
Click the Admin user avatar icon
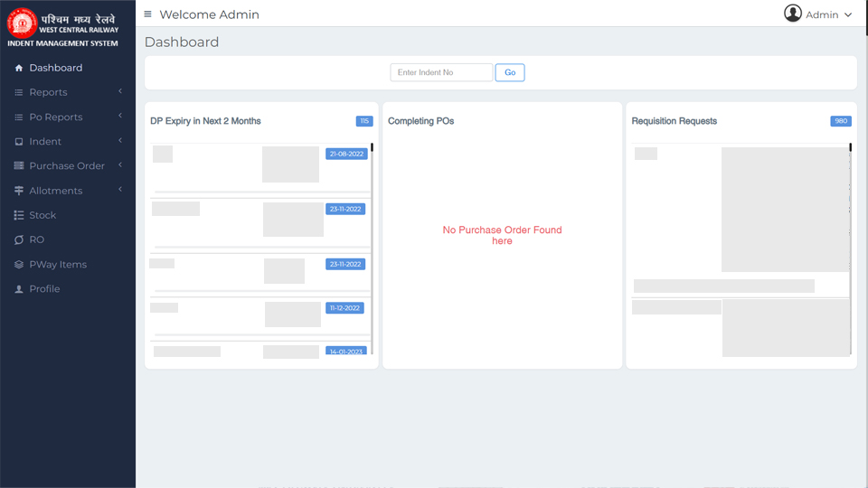tap(793, 14)
